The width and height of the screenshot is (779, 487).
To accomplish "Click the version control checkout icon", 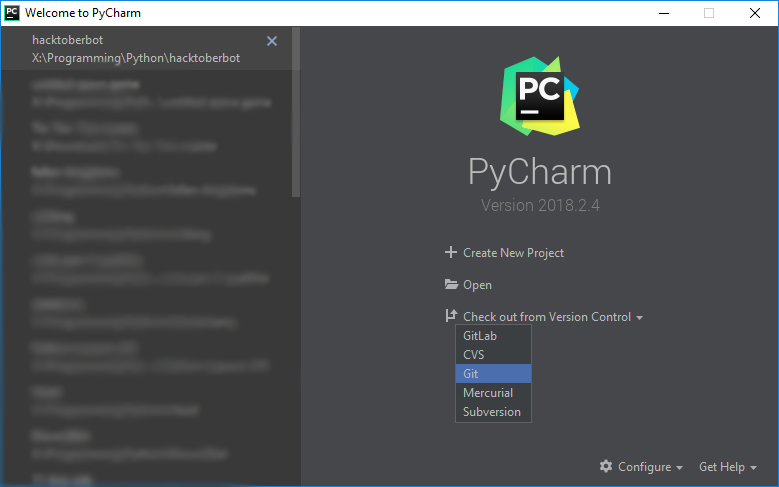I will pos(451,316).
